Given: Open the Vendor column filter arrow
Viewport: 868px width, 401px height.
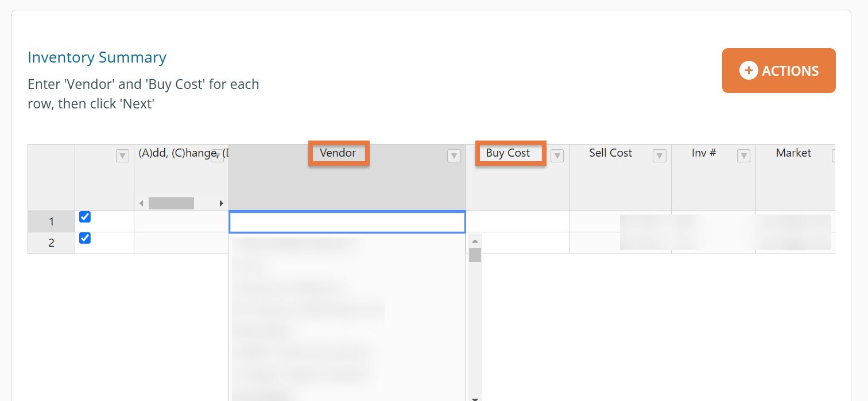Looking at the screenshot, I should 454,155.
